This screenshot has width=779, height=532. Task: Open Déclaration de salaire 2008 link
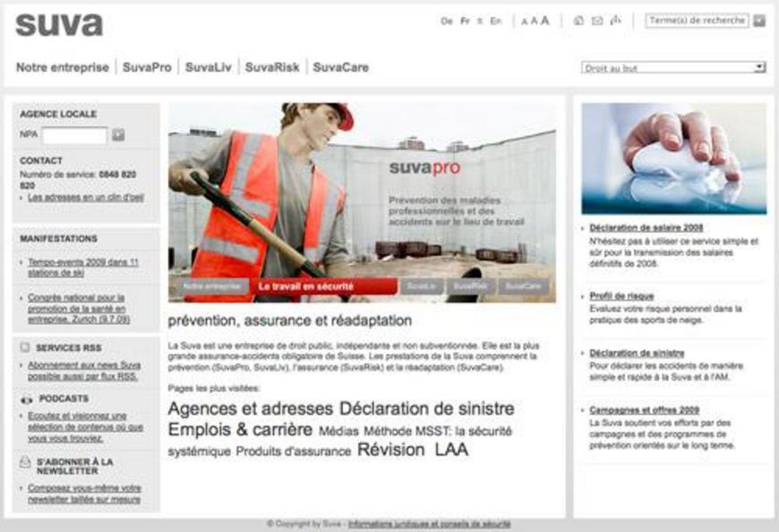pyautogui.click(x=646, y=227)
